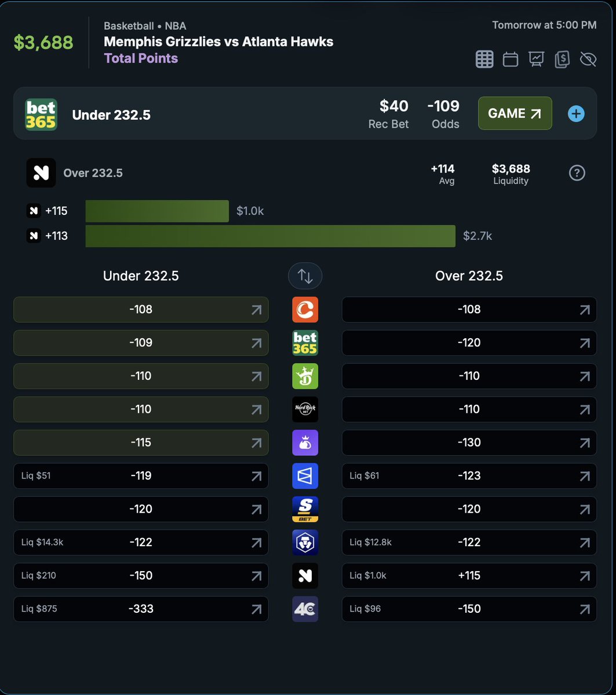The height and width of the screenshot is (695, 616).
Task: Click the Novig icon next to +115 bar
Action: click(x=34, y=211)
